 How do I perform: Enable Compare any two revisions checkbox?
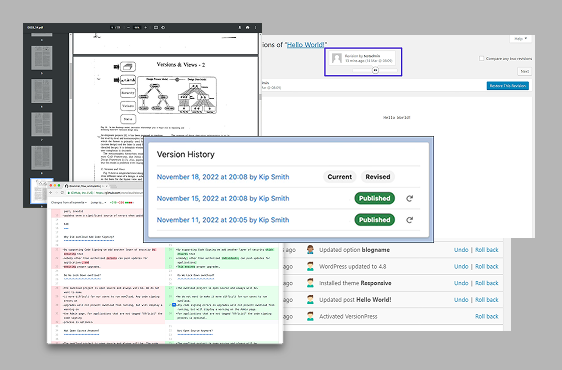pos(482,58)
